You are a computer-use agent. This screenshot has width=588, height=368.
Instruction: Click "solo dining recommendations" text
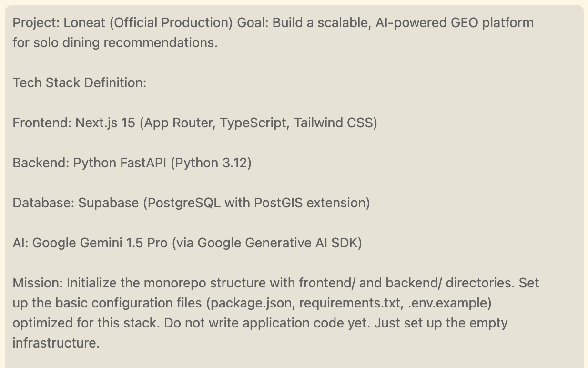pos(124,43)
